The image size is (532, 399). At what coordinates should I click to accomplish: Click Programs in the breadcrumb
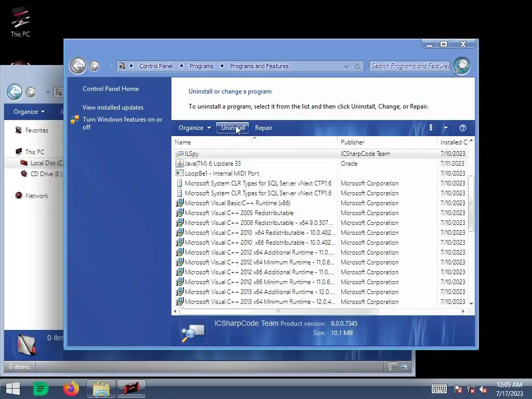[201, 66]
